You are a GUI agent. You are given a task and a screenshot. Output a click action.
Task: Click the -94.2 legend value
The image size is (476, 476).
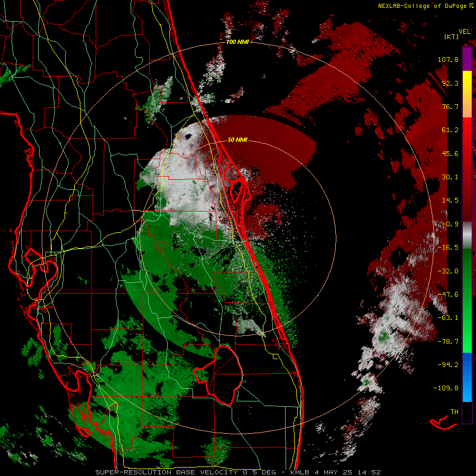point(448,365)
